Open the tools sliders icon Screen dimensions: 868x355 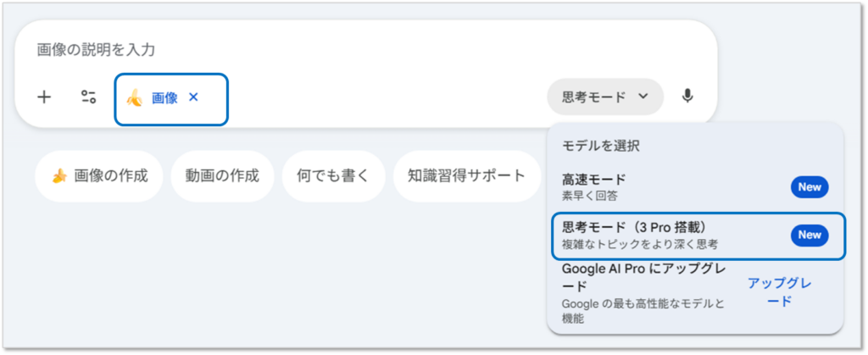click(88, 97)
